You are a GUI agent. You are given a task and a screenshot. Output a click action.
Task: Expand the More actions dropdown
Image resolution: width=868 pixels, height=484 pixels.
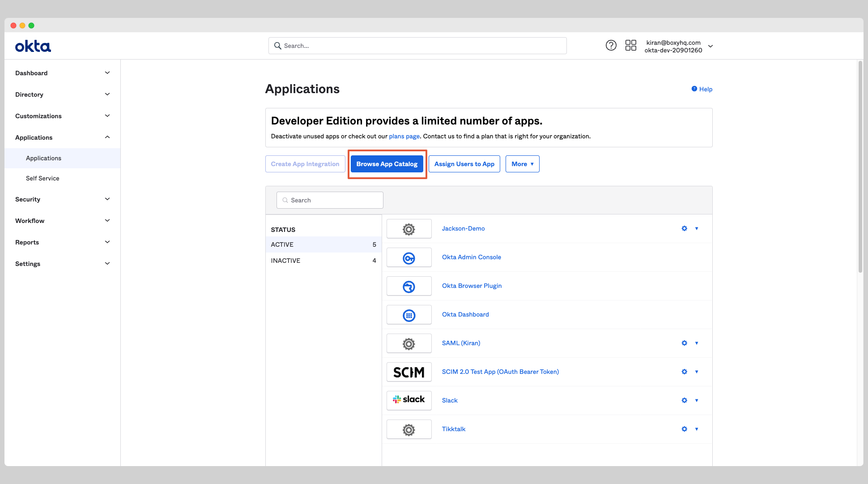pyautogui.click(x=522, y=164)
